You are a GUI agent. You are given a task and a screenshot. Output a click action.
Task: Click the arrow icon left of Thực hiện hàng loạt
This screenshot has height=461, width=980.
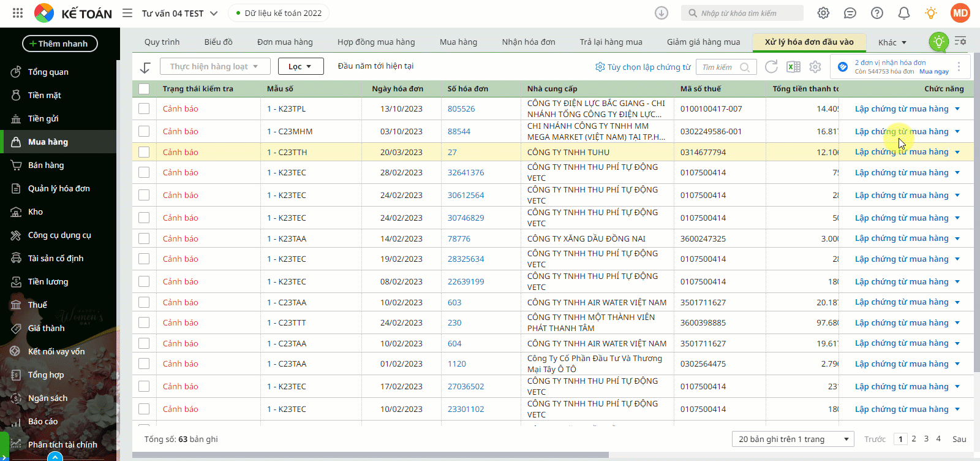pyautogui.click(x=145, y=67)
